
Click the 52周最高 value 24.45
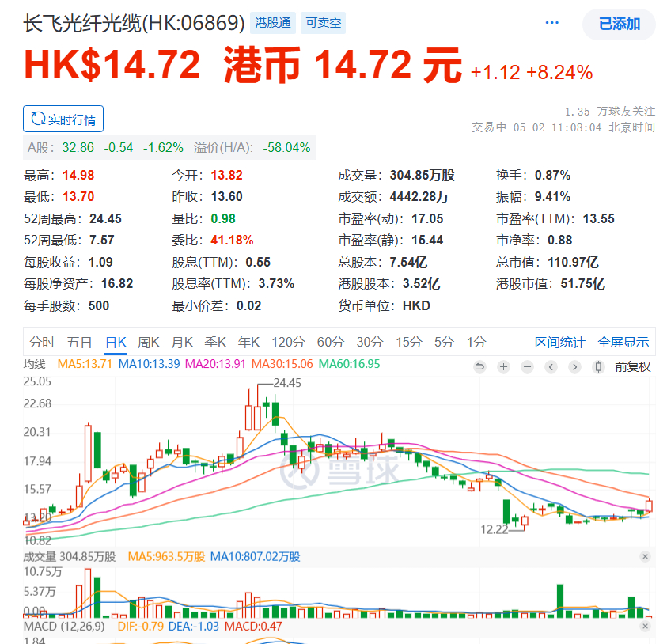tap(105, 218)
